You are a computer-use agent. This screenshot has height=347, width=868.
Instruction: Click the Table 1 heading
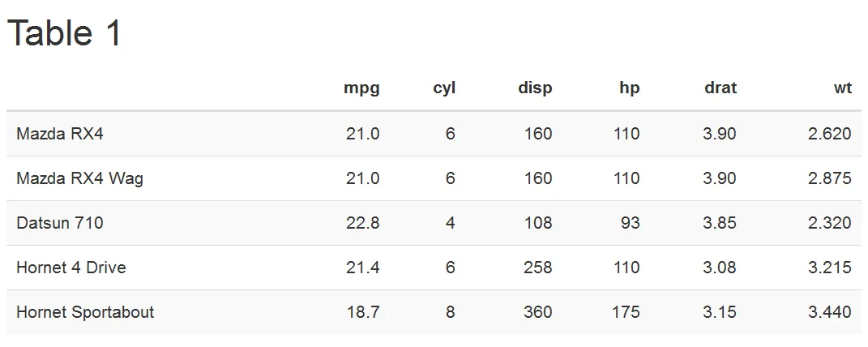(x=64, y=33)
